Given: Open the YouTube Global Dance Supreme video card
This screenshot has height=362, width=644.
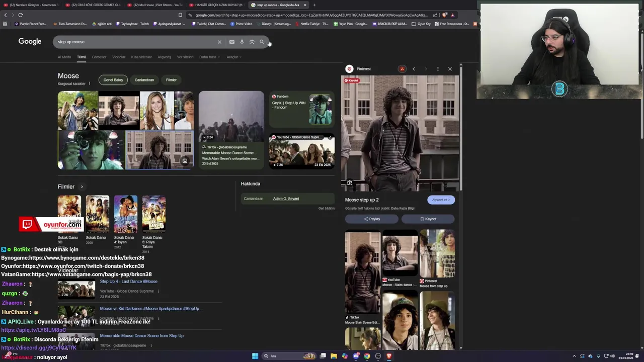Looking at the screenshot, I should [x=302, y=151].
